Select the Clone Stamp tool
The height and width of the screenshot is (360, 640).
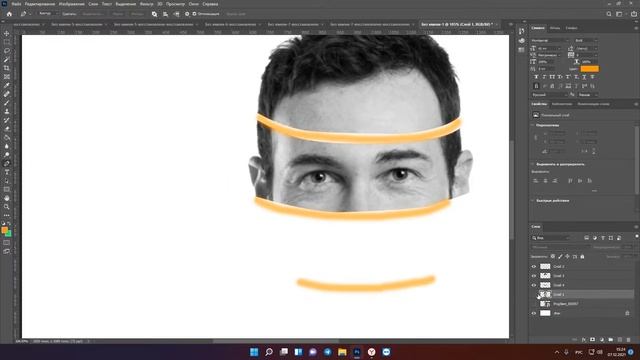[7, 111]
